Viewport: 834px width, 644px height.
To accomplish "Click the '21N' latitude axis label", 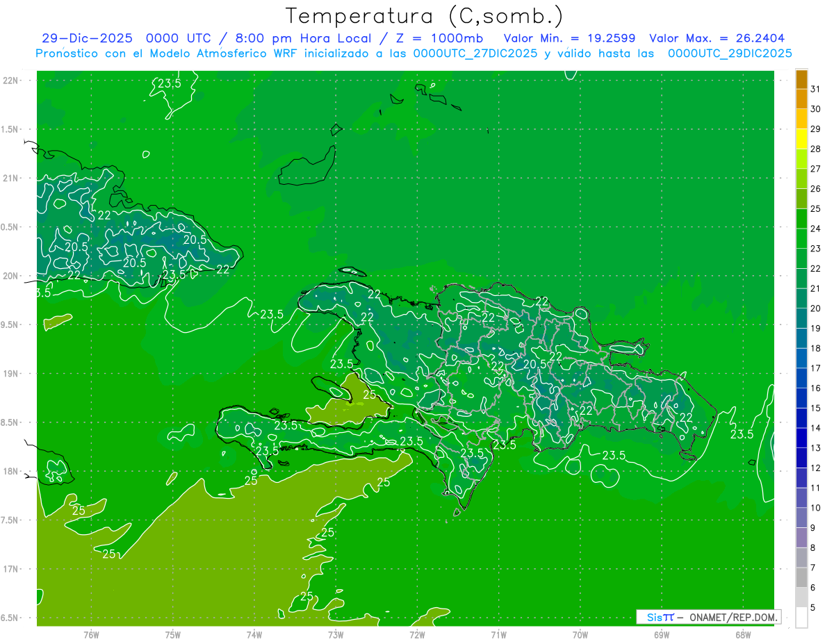I will click(11, 178).
